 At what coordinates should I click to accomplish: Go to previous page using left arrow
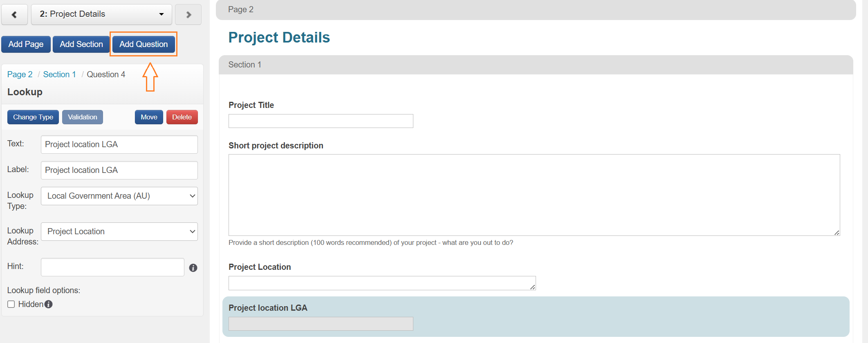pos(14,15)
